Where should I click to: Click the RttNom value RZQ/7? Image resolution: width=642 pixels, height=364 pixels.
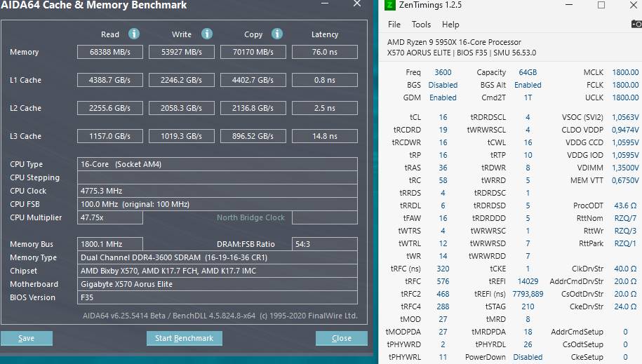(x=625, y=219)
